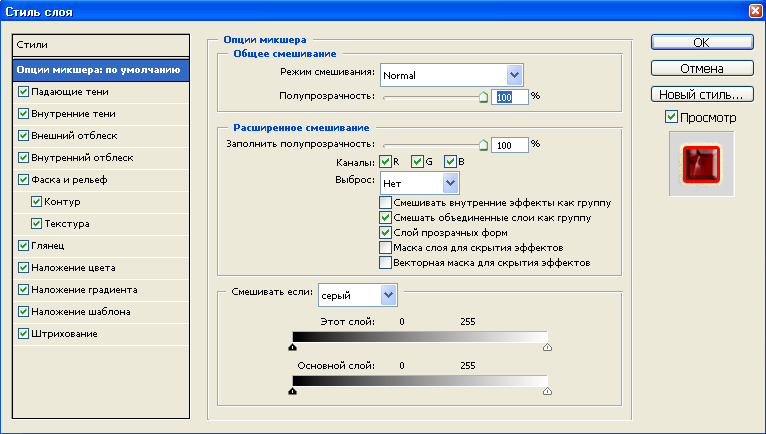
Task: Click the Этот слой gradient bar
Action: point(420,337)
